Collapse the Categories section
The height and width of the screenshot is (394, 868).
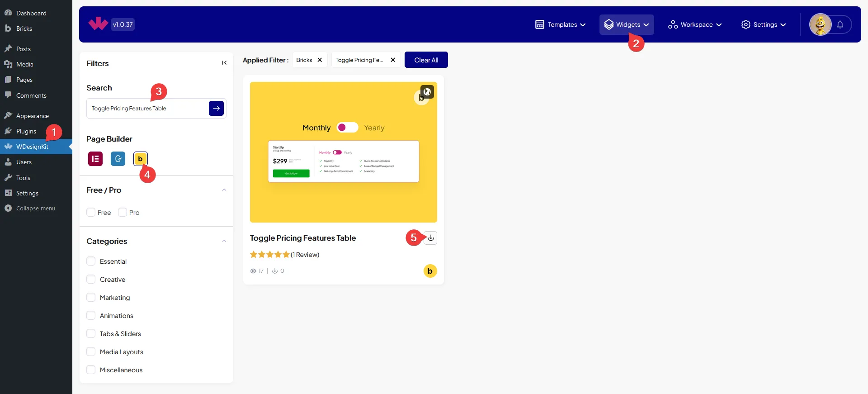click(x=224, y=241)
